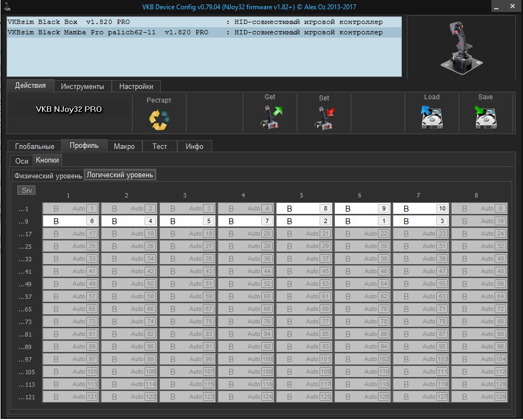The image size is (523, 420).
Task: Click the Set joystick icon
Action: coord(324,118)
